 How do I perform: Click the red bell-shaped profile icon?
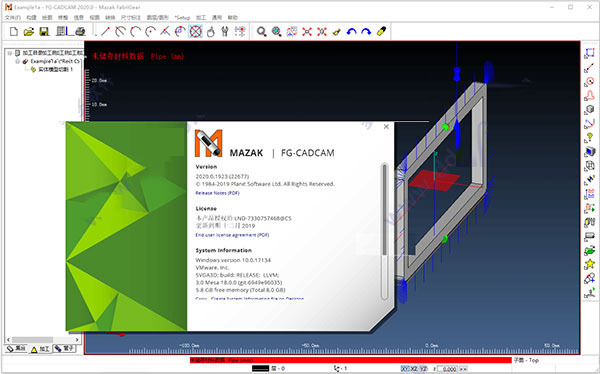point(589,95)
